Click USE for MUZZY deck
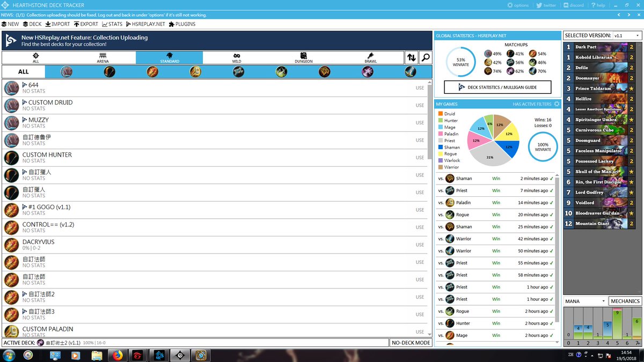 pyautogui.click(x=420, y=123)
